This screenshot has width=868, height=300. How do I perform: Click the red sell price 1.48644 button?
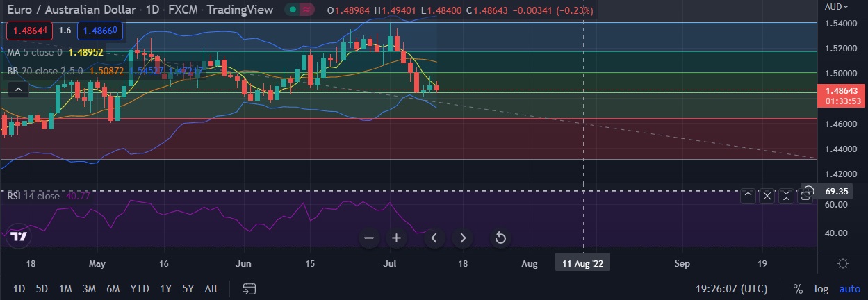[29, 31]
